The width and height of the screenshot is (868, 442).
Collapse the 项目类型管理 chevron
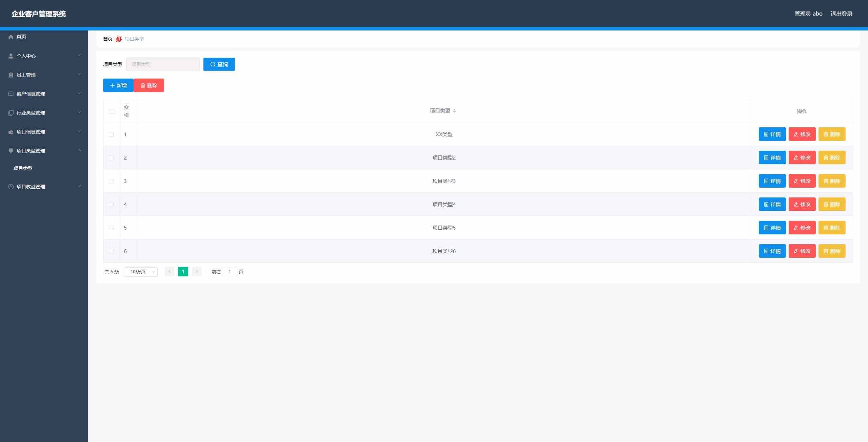[x=79, y=150]
